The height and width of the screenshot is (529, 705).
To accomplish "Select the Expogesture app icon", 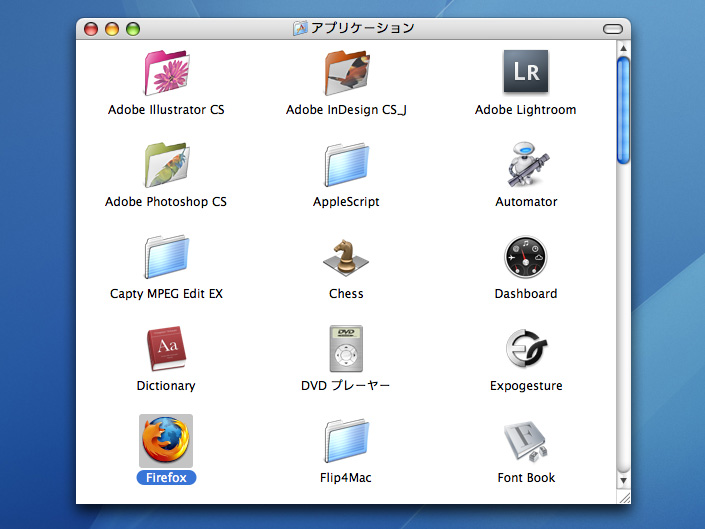I will click(x=526, y=350).
